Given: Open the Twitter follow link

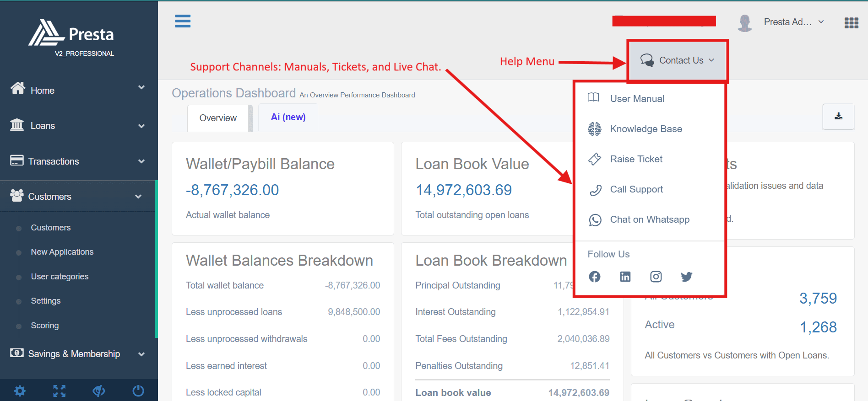Looking at the screenshot, I should 687,277.
